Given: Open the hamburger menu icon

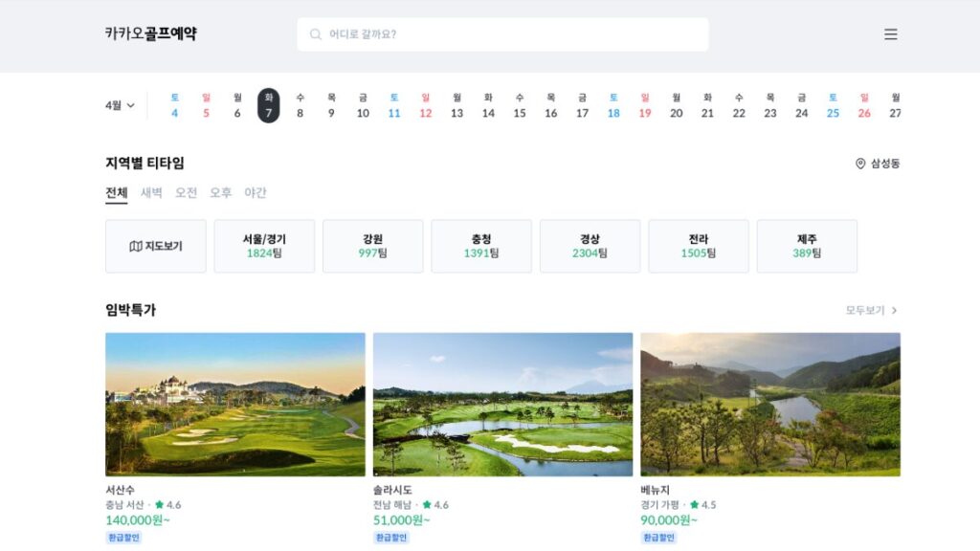Looking at the screenshot, I should [890, 34].
